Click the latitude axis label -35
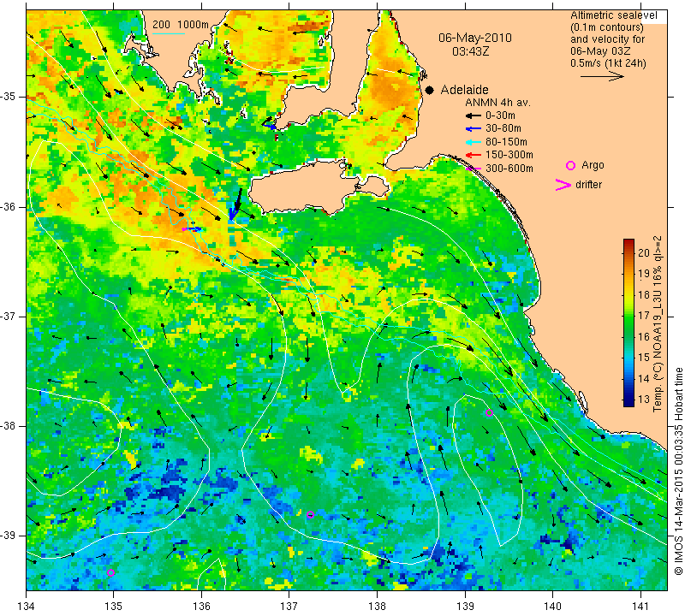Image resolution: width=685 pixels, height=616 pixels. point(9,97)
